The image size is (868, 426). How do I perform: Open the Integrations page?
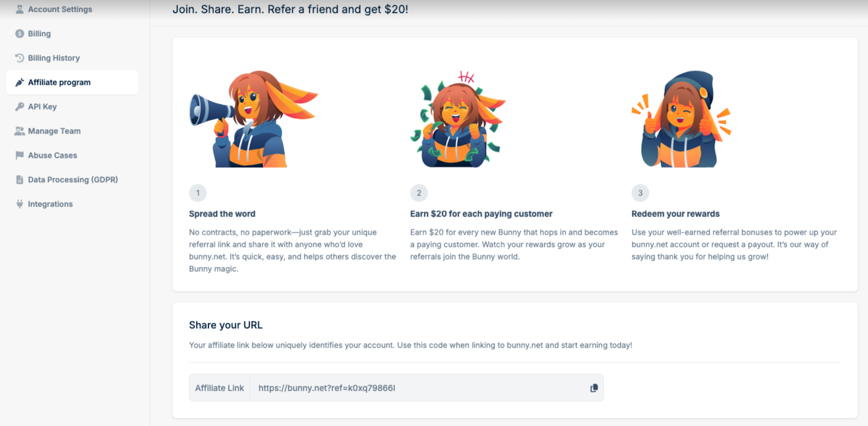click(50, 204)
